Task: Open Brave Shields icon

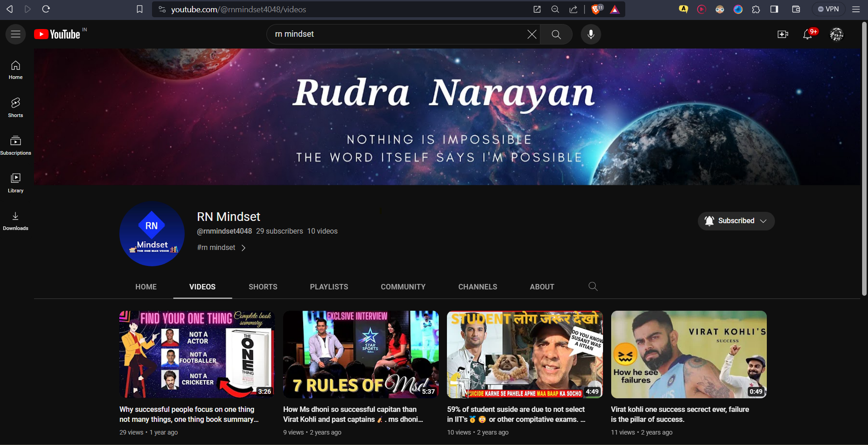Action: (x=597, y=9)
